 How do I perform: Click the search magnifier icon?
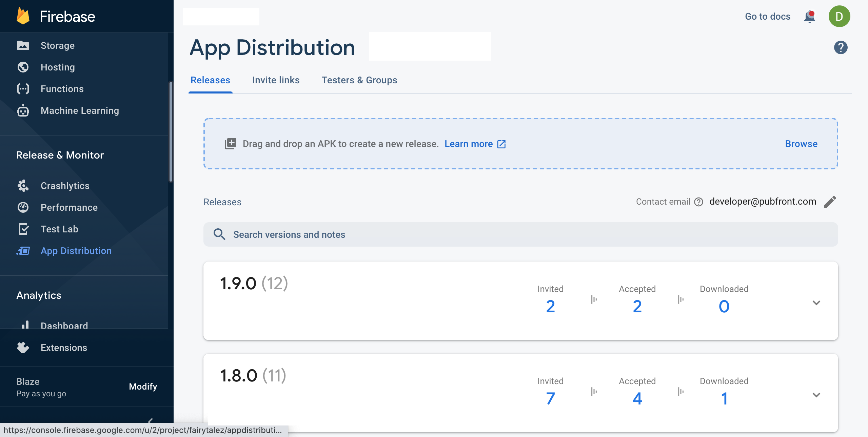[219, 234]
